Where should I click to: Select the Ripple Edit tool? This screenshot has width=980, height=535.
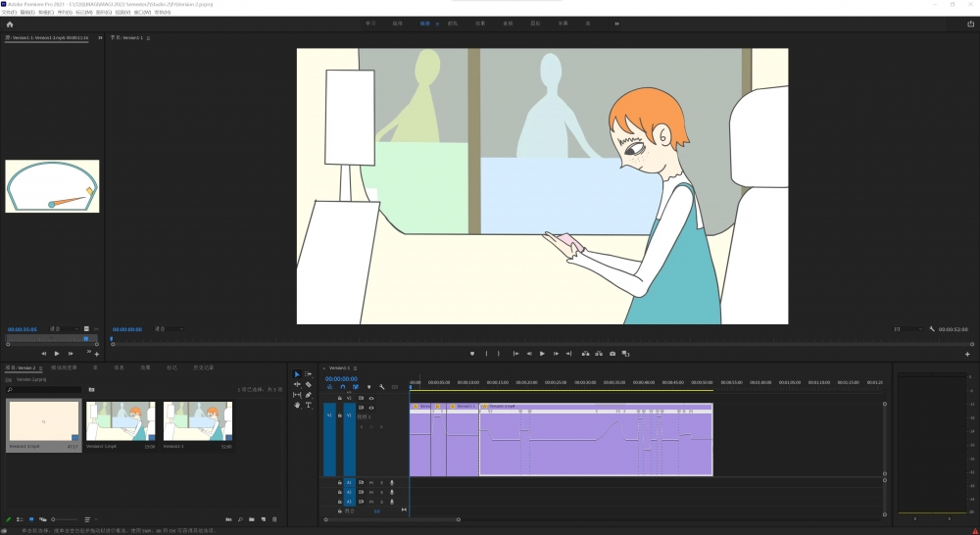pyautogui.click(x=297, y=385)
